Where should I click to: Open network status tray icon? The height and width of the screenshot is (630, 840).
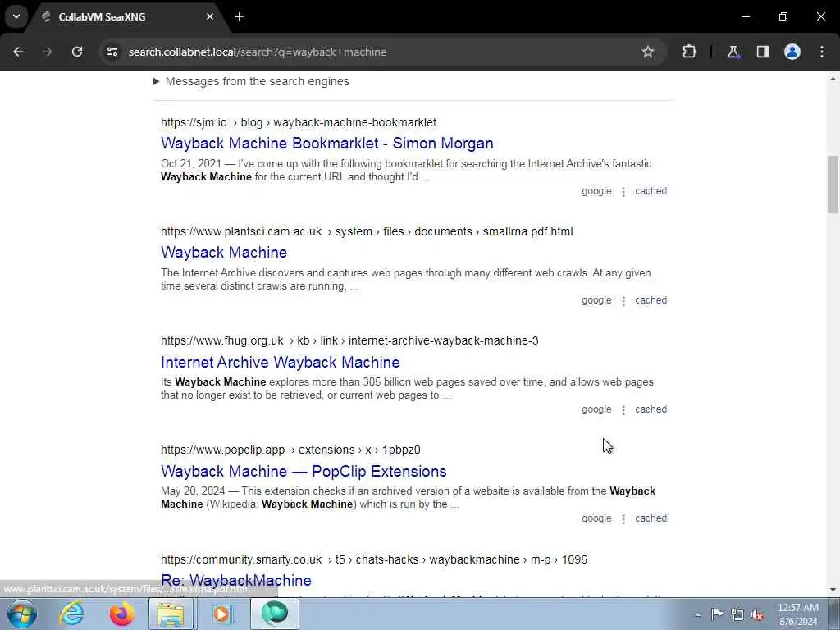click(x=737, y=614)
